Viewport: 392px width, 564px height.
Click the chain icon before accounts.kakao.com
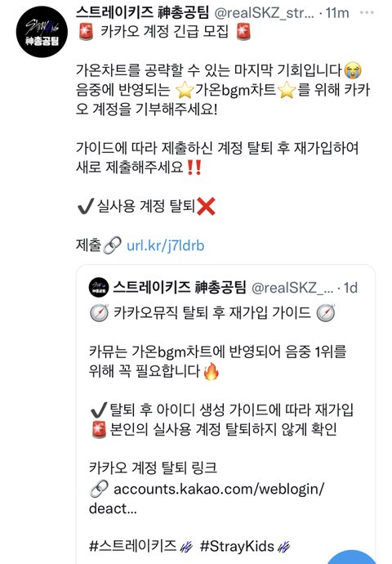pos(99,489)
